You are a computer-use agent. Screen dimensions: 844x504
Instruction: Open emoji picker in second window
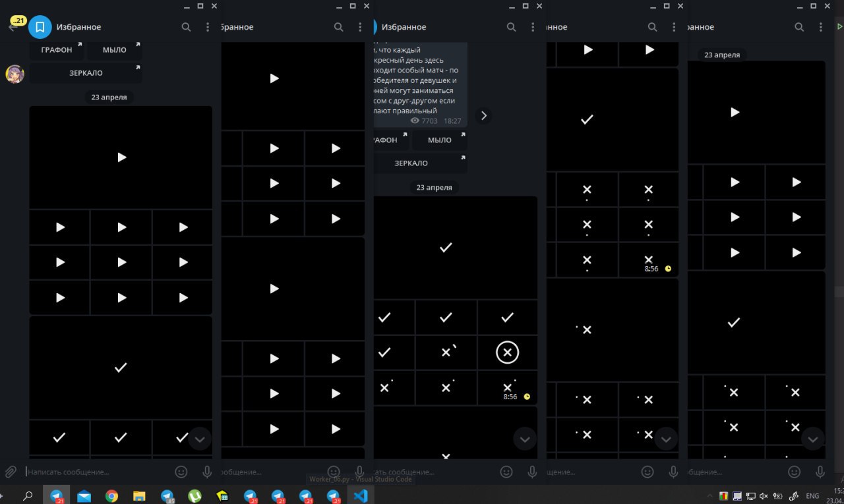tap(334, 472)
